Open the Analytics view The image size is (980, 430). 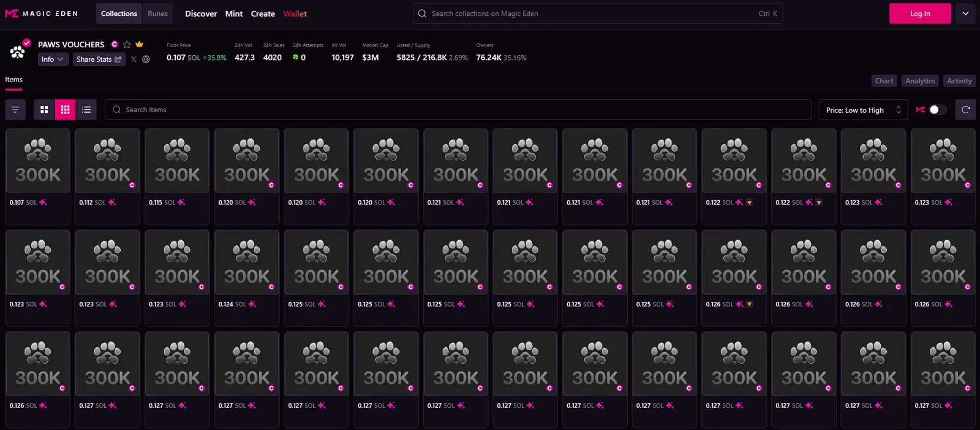[x=920, y=81]
